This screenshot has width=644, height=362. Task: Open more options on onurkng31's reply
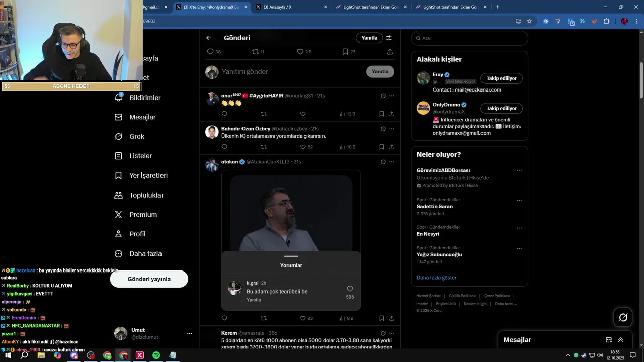(x=392, y=96)
